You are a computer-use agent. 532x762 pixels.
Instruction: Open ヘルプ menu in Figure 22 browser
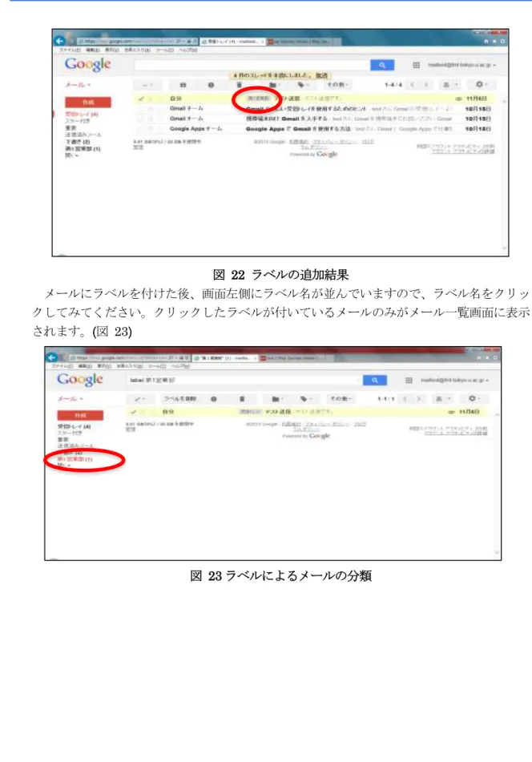point(187,50)
